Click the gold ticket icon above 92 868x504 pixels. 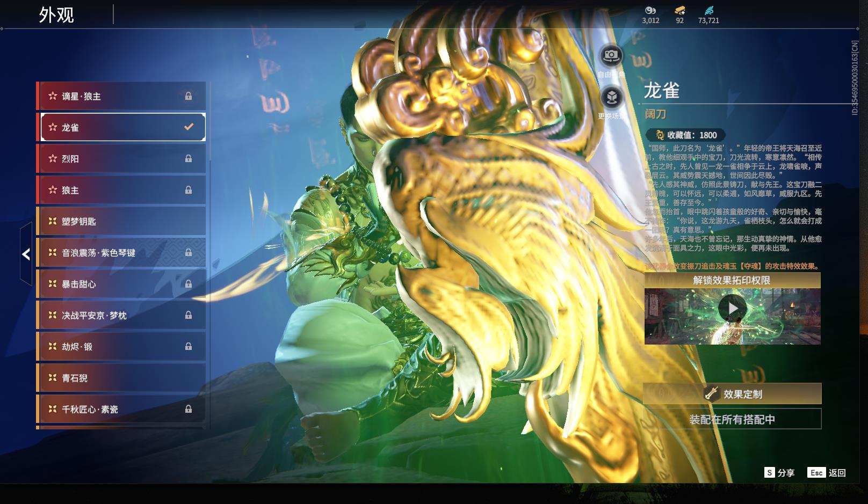[679, 10]
